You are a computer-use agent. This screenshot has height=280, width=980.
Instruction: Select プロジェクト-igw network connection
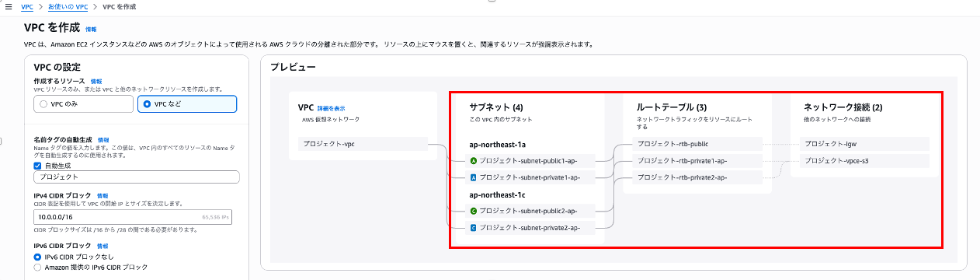pyautogui.click(x=864, y=143)
